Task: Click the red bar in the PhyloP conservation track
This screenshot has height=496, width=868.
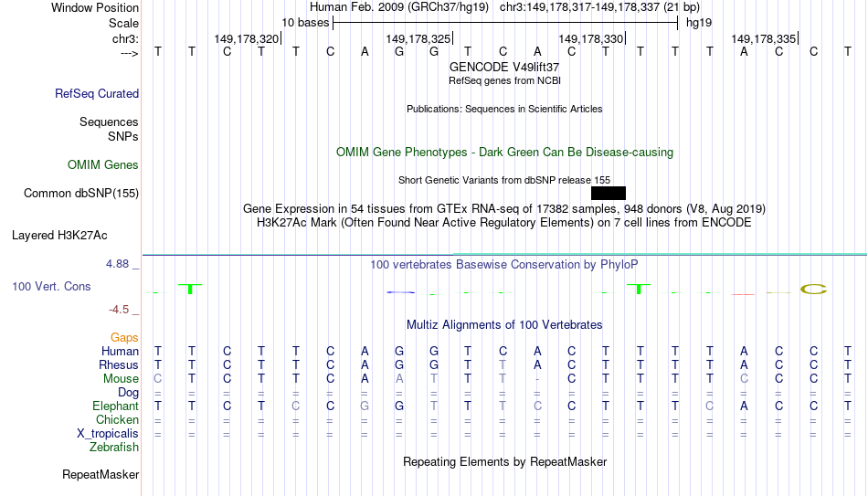Action: [x=743, y=294]
